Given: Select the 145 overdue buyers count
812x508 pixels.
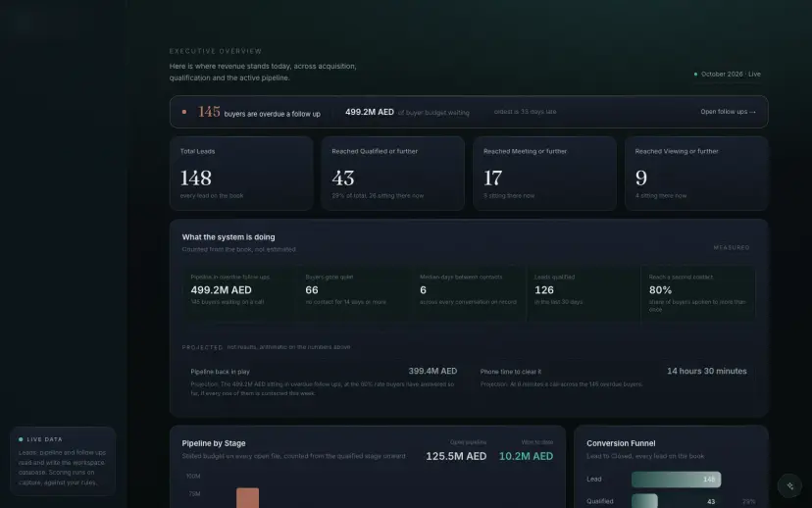Looking at the screenshot, I should point(209,112).
